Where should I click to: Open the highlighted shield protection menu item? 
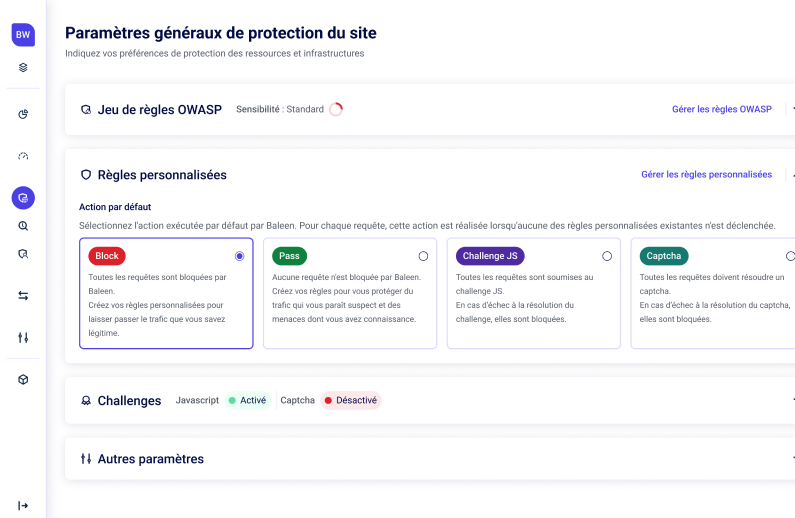(x=23, y=197)
